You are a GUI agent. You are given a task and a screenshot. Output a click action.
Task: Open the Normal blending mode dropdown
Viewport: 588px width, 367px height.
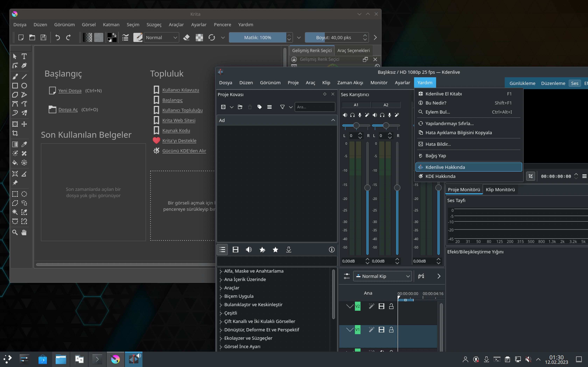coord(161,37)
